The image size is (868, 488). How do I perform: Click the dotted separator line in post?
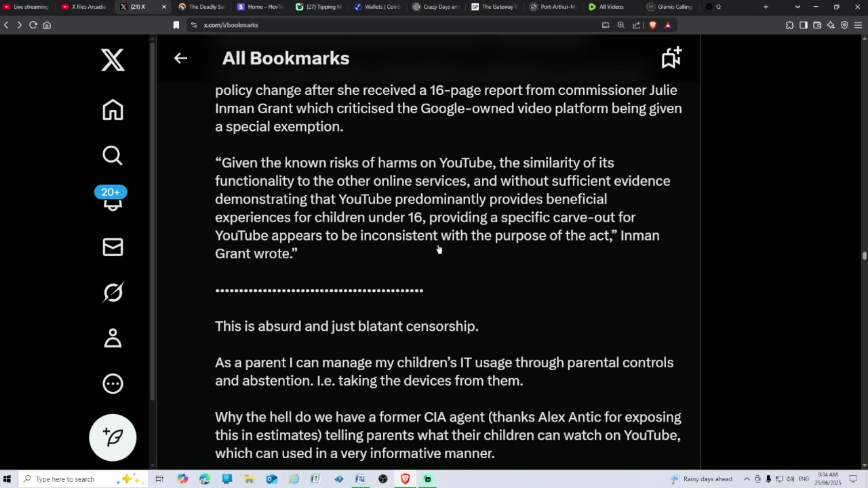click(319, 290)
